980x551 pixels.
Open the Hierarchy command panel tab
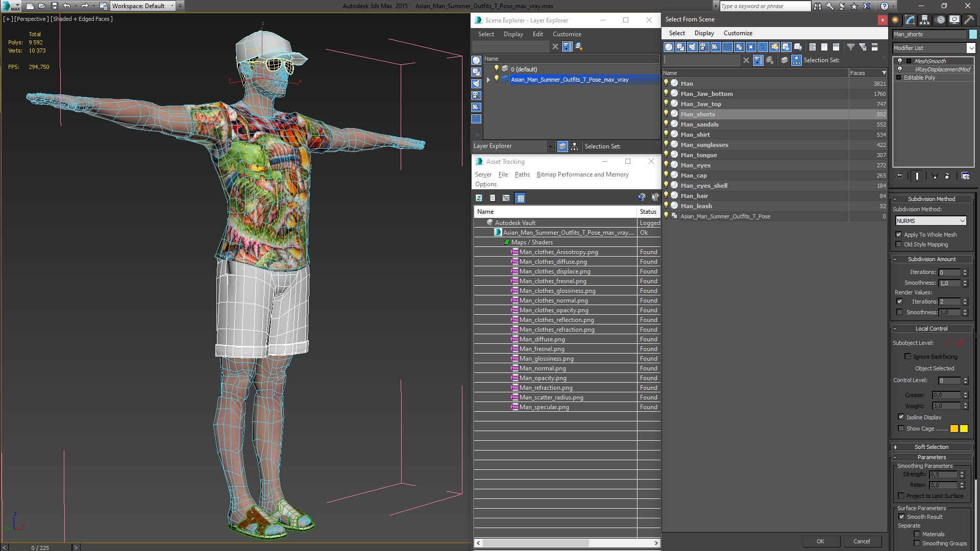tap(924, 20)
